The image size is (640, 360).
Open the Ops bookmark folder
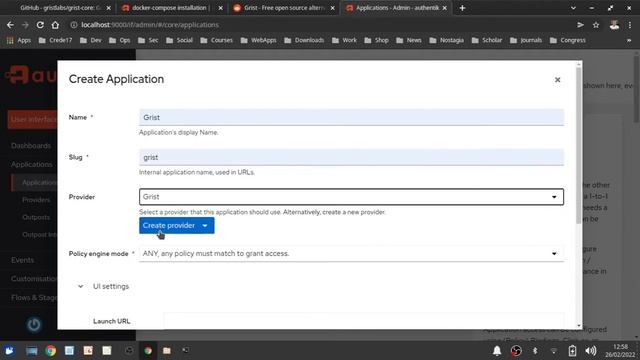point(120,40)
